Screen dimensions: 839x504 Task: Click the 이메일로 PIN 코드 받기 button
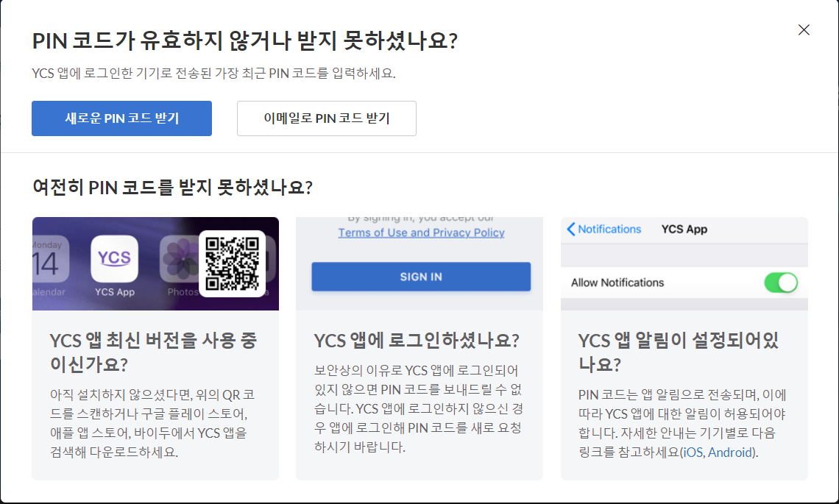326,118
